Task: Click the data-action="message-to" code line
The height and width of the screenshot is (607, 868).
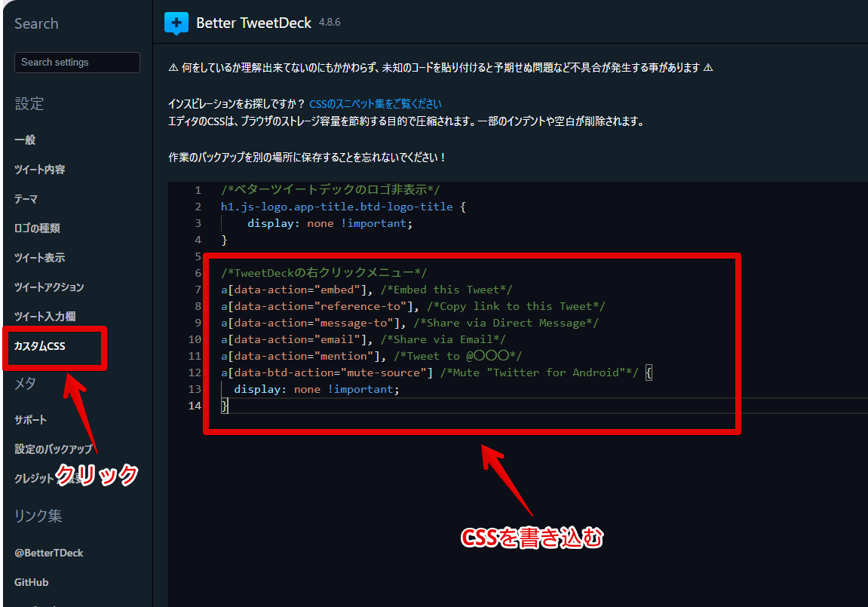Action: point(409,323)
